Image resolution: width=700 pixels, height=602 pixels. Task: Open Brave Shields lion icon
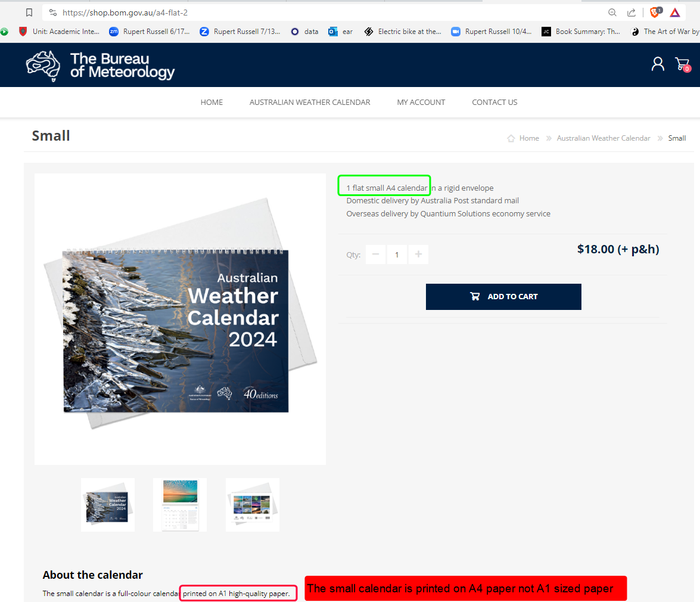[x=655, y=12]
